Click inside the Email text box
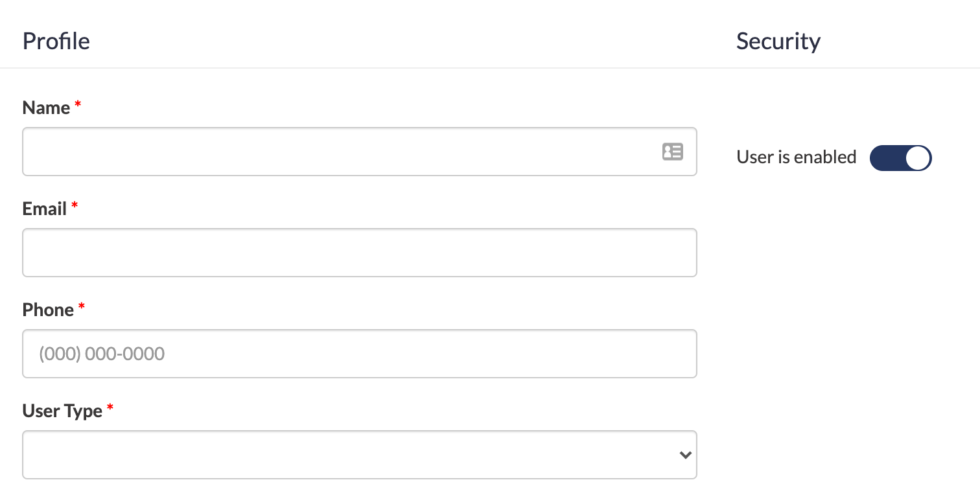Image resolution: width=980 pixels, height=504 pixels. coord(360,253)
